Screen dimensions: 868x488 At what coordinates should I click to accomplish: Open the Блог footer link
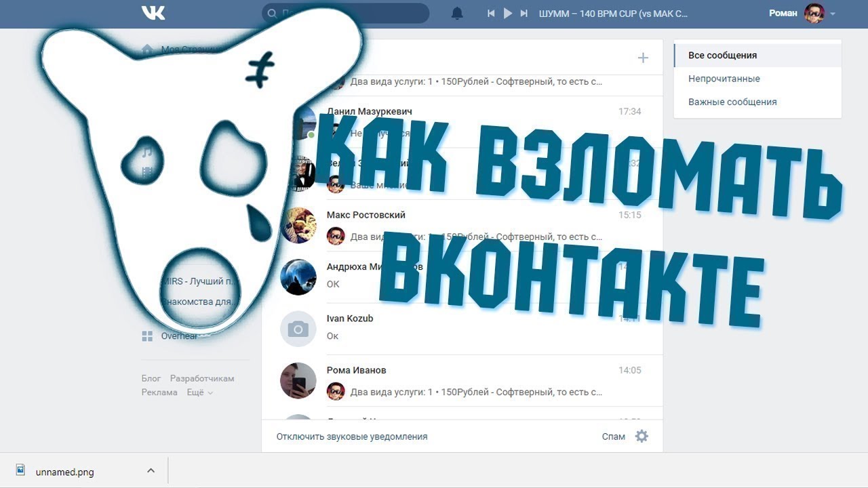(x=151, y=378)
